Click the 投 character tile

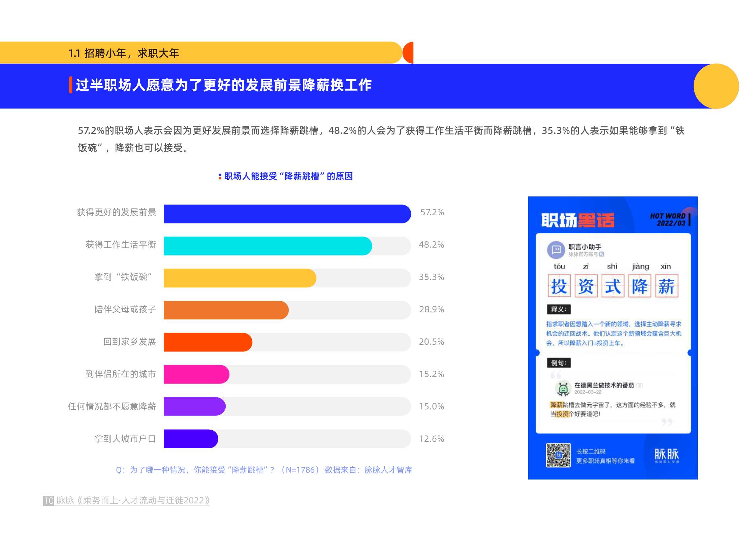559,286
